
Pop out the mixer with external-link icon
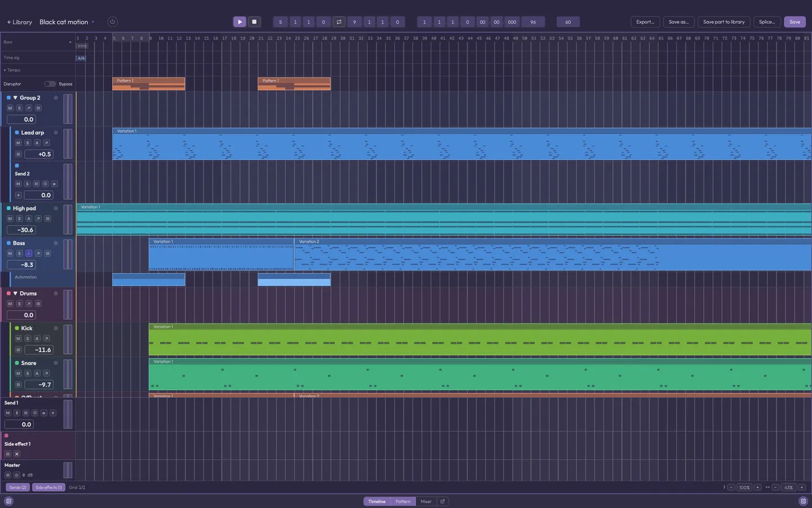coord(443,501)
